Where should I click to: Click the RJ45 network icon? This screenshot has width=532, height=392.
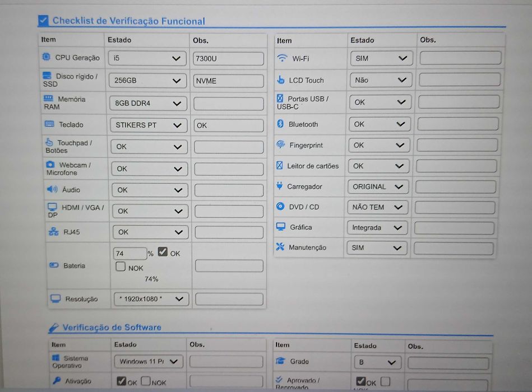pyautogui.click(x=54, y=232)
